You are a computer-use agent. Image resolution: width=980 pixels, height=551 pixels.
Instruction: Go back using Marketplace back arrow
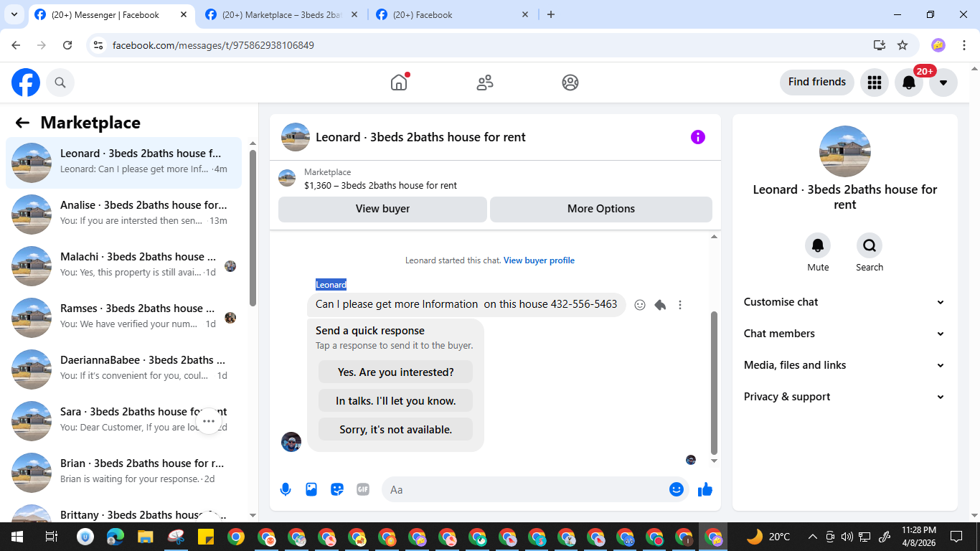[x=22, y=123]
